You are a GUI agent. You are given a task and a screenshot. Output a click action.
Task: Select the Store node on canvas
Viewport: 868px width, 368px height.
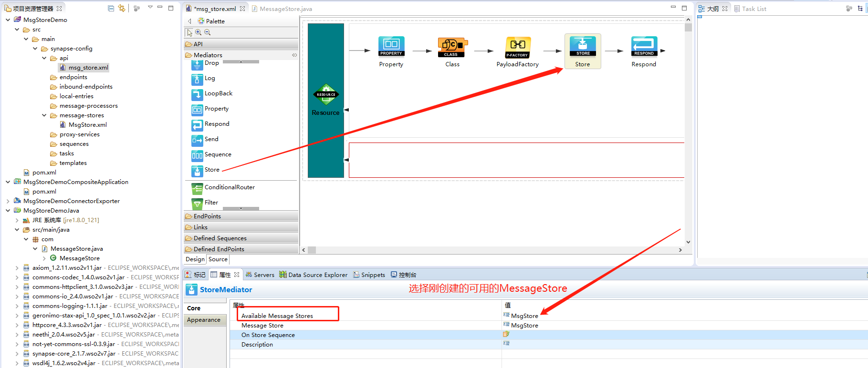tap(583, 51)
